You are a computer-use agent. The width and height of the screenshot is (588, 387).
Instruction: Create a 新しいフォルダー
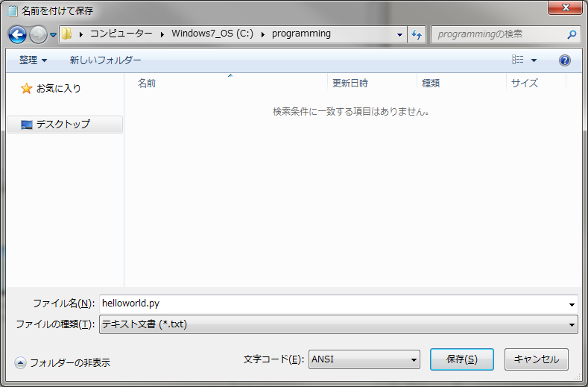coord(105,60)
